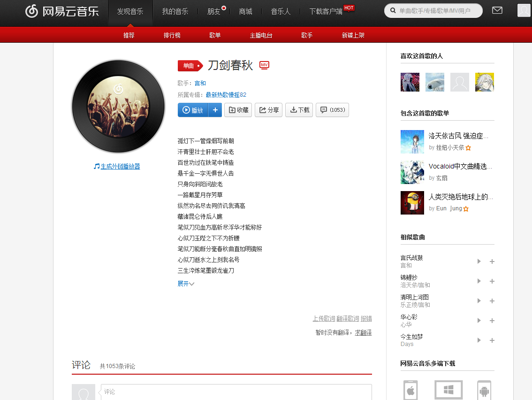Open playlist creator 玄扇
The width and height of the screenshot is (532, 400).
click(x=442, y=178)
